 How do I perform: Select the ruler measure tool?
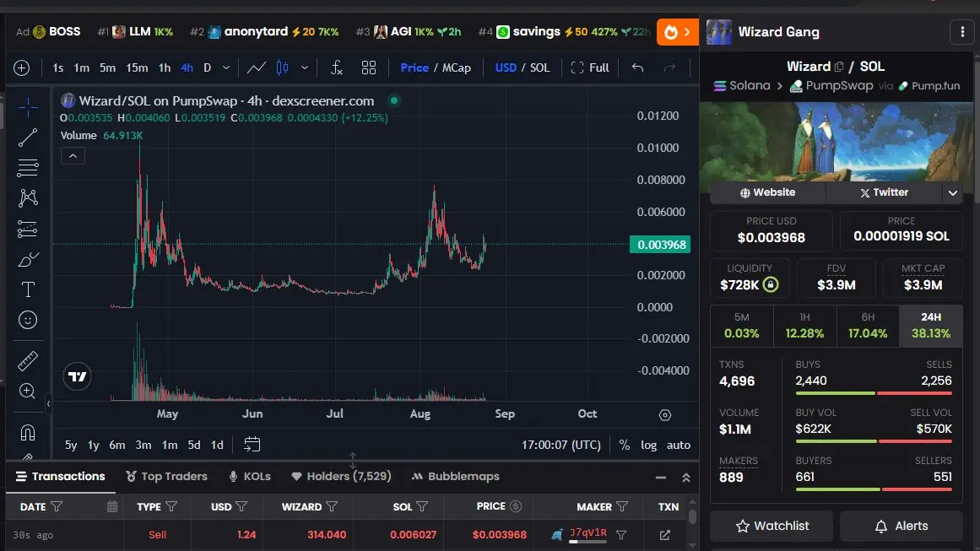click(28, 360)
